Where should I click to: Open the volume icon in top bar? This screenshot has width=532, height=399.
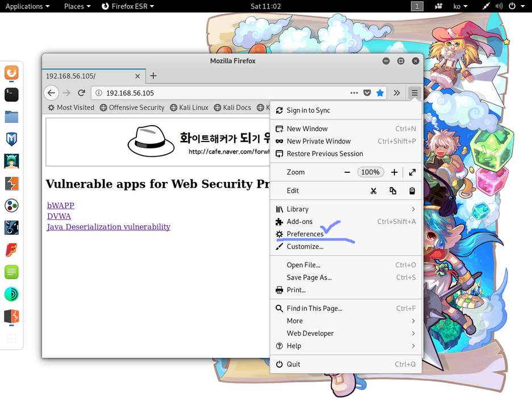click(x=499, y=6)
